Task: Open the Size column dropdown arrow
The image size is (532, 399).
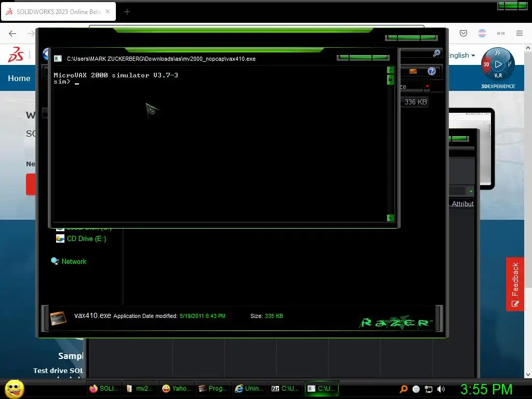Action: pos(427,87)
